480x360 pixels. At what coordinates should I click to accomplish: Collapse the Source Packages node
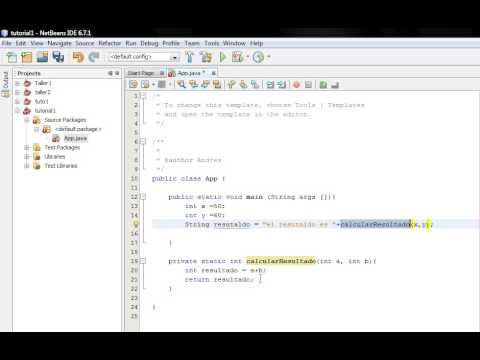pos(27,120)
